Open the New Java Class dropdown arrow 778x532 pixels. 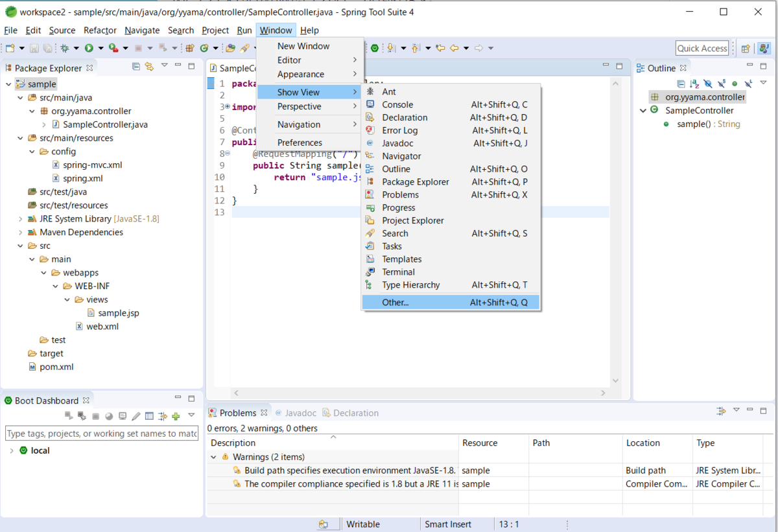[x=215, y=48]
